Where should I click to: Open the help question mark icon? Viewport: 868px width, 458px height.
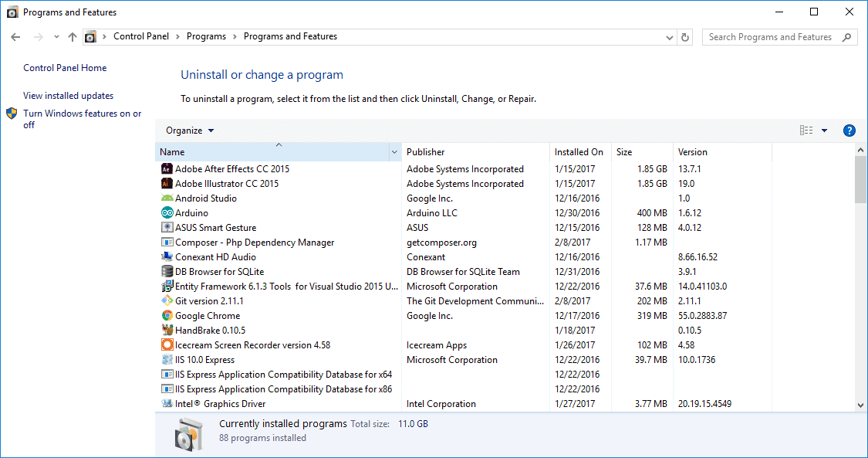(849, 131)
